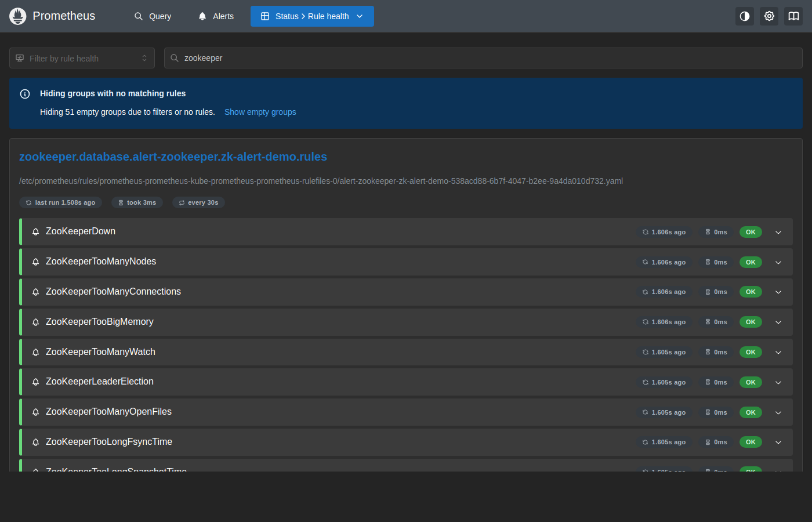Expand the ZooKeeperDown rule chevron
Image resolution: width=812 pixels, height=522 pixels.
point(778,232)
